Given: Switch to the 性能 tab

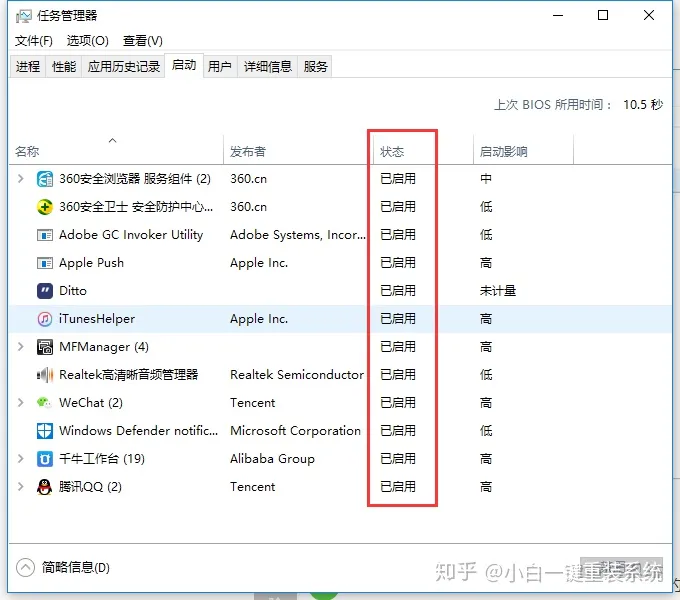Looking at the screenshot, I should [64, 66].
